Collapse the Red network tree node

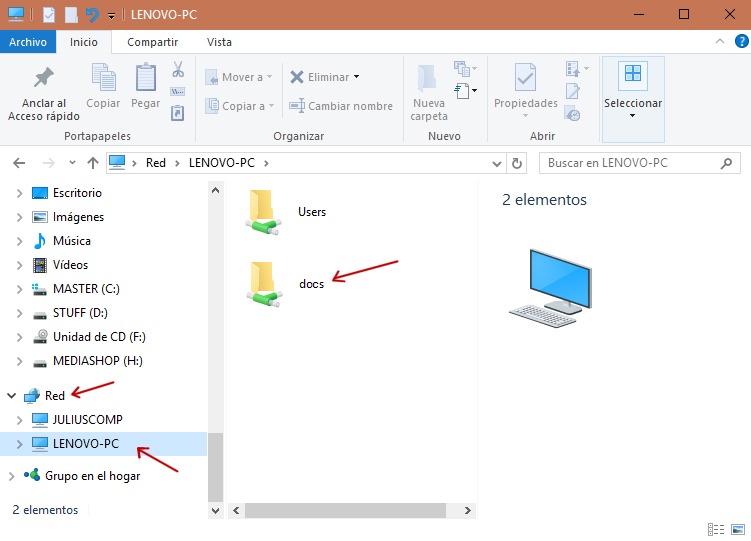(x=11, y=396)
